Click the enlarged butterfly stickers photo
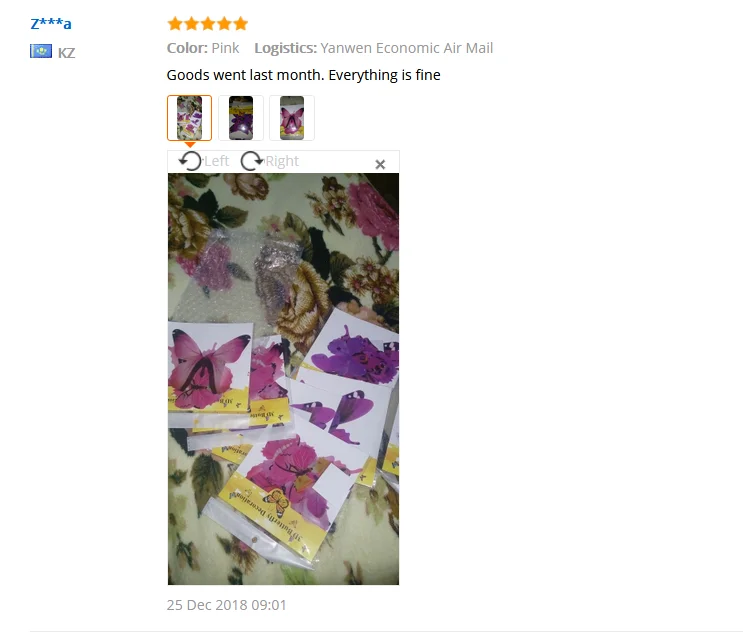The image size is (743, 638). [x=283, y=379]
